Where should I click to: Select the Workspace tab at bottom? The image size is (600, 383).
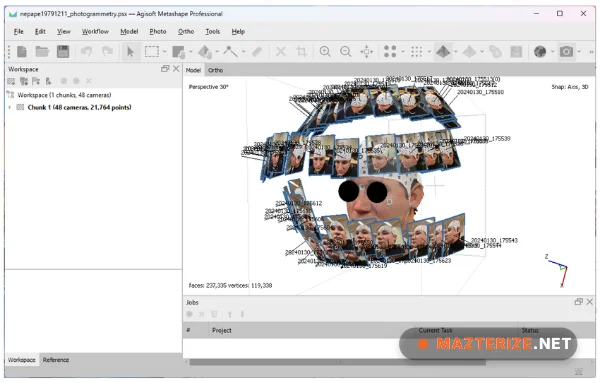pos(21,360)
